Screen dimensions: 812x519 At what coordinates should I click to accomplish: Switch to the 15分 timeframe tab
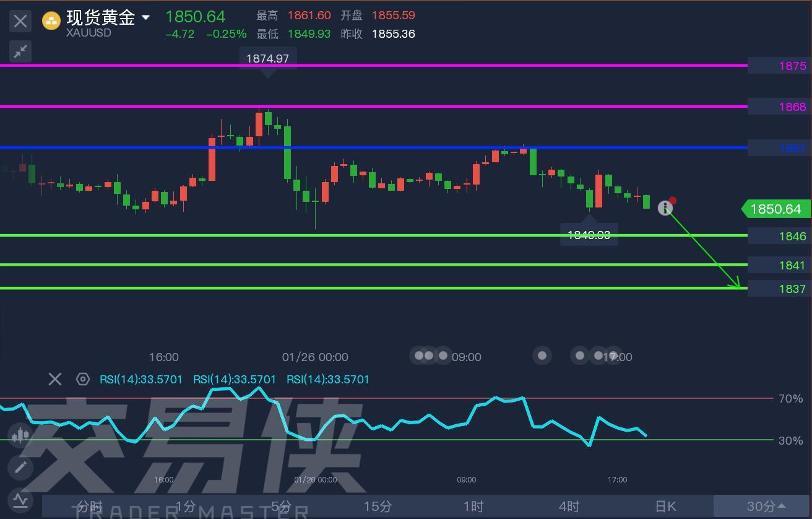pyautogui.click(x=377, y=506)
